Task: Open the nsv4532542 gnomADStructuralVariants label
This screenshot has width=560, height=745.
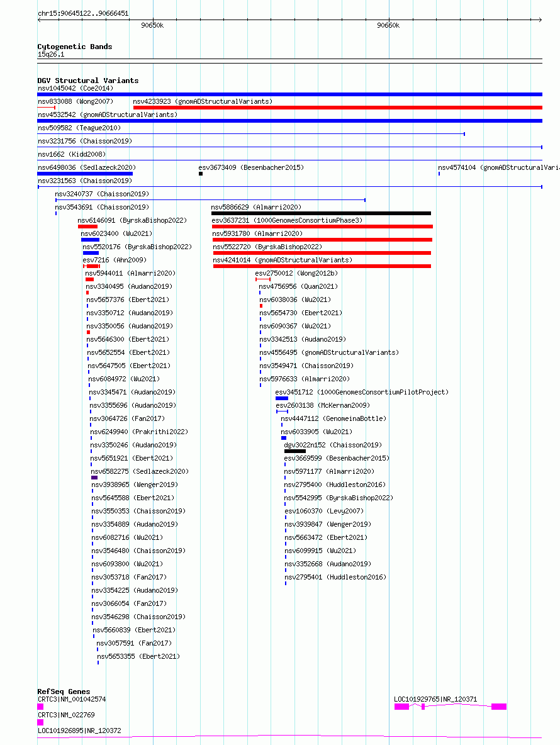Action: 108,115
